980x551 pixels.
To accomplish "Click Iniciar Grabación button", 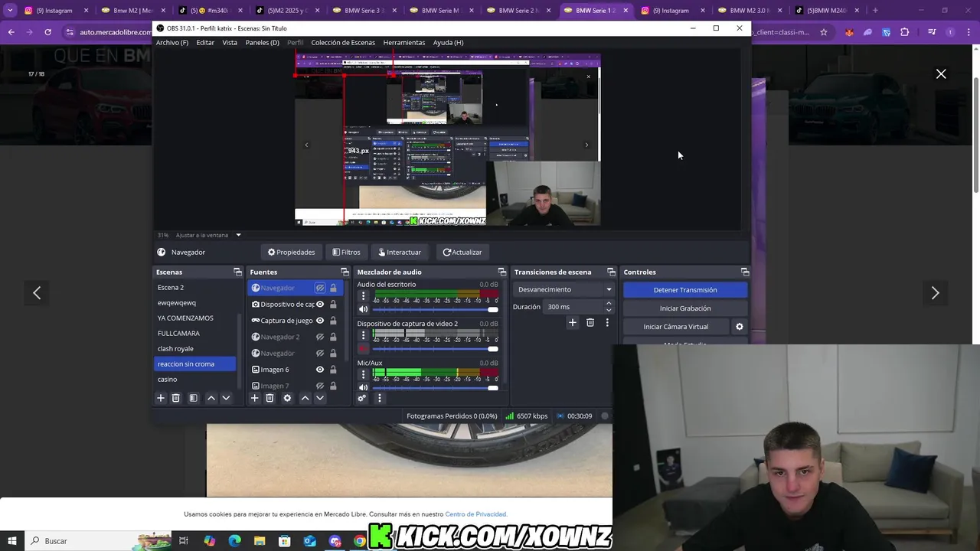I will (x=685, y=308).
